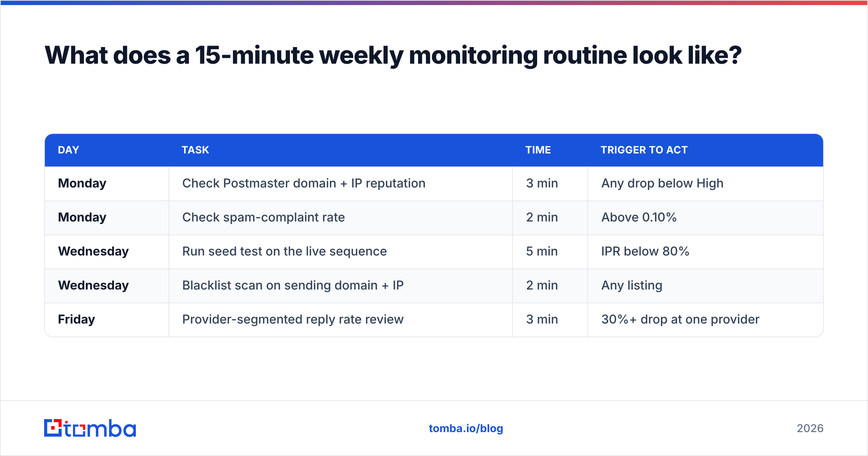Image resolution: width=868 pixels, height=456 pixels.
Task: Click 'Any listing' trigger cell
Action: (x=706, y=286)
